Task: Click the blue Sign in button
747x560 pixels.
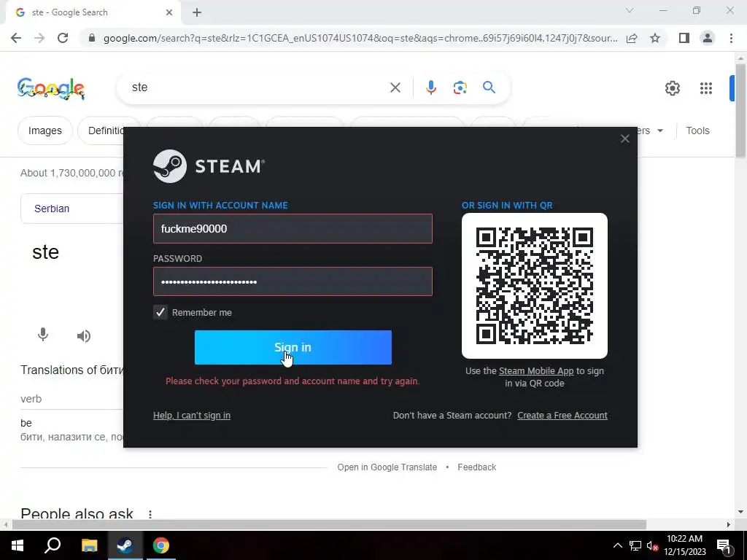Action: click(x=293, y=347)
